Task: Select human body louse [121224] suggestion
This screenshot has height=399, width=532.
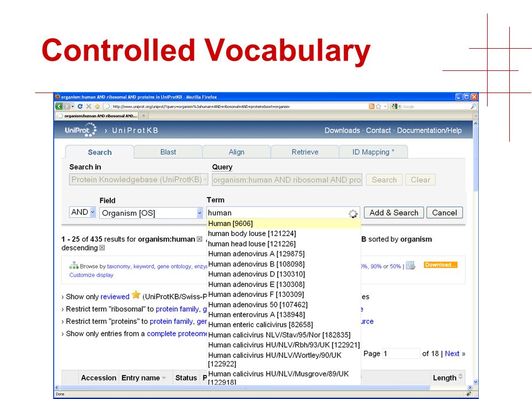Action: (x=283, y=233)
